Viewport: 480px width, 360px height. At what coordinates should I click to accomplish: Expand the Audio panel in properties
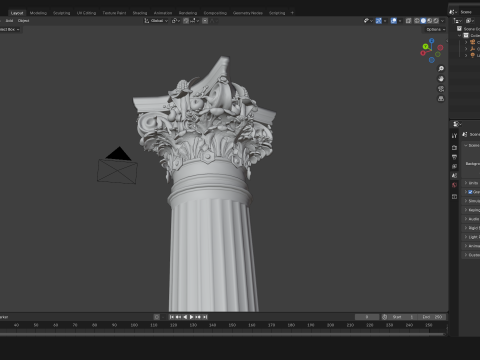pyautogui.click(x=471, y=219)
